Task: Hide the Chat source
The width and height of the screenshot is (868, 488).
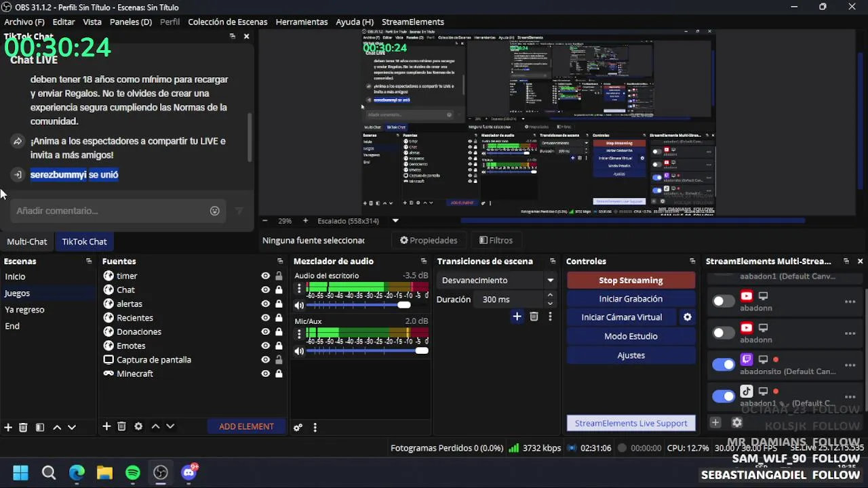Action: click(265, 289)
